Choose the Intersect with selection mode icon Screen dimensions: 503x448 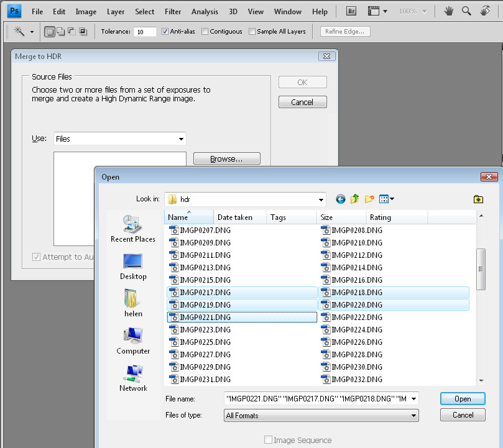83,32
